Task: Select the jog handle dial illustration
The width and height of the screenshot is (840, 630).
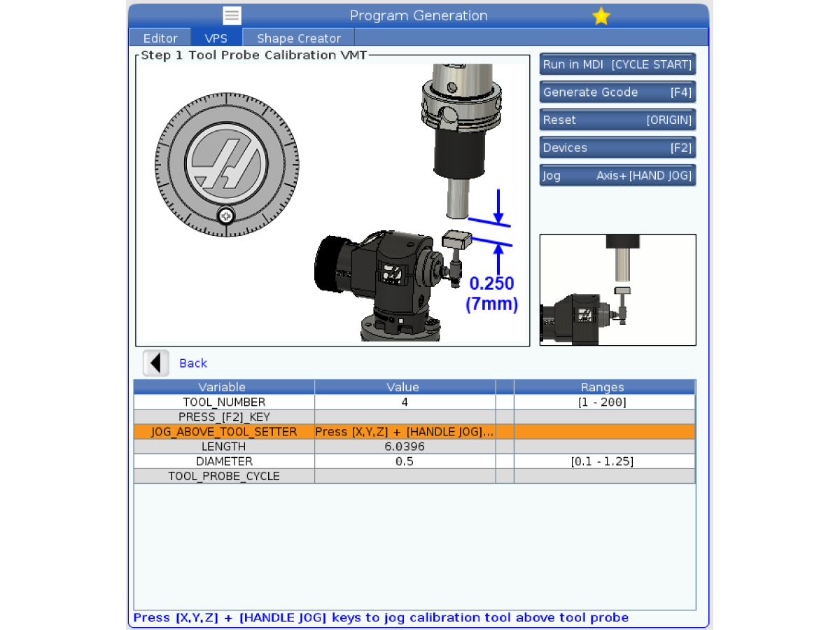Action: [x=226, y=164]
